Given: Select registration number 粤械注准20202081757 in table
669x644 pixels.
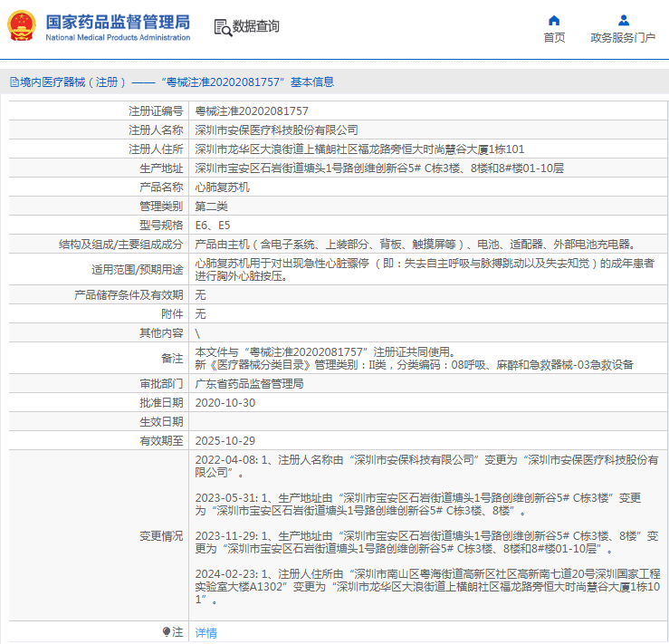Looking at the screenshot, I should click(x=246, y=111).
